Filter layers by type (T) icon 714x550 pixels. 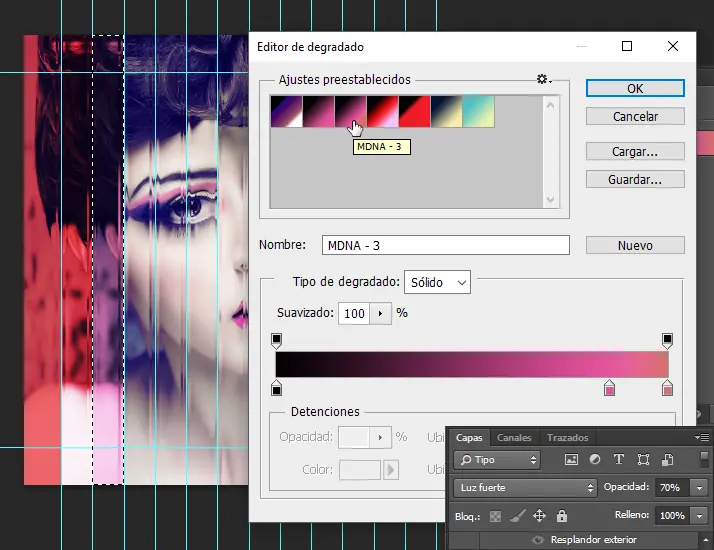click(x=618, y=460)
